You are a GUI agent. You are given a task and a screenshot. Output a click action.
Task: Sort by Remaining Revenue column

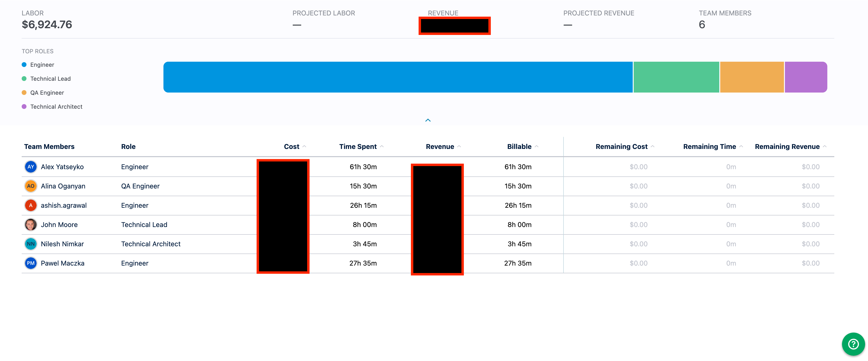(x=787, y=147)
